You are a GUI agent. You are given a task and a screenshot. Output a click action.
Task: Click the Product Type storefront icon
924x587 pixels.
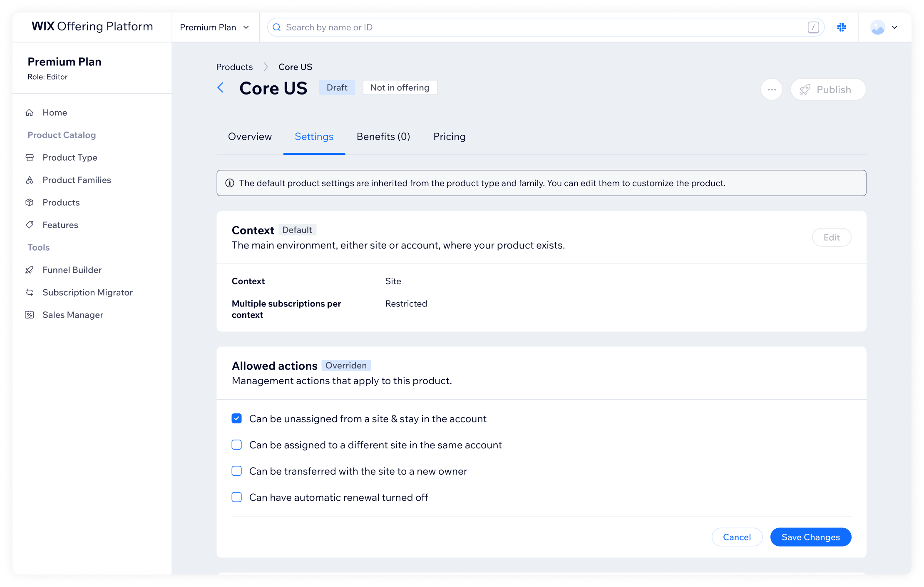click(30, 157)
